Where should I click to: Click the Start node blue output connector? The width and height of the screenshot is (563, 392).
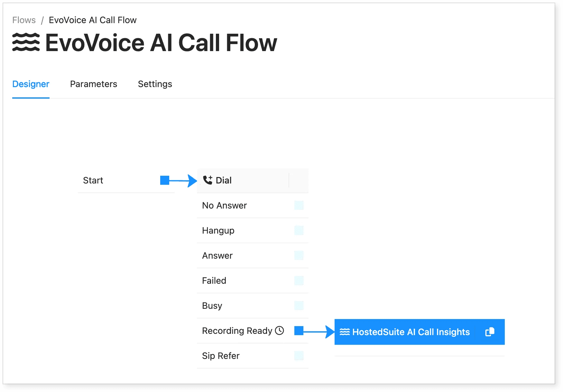tap(165, 180)
